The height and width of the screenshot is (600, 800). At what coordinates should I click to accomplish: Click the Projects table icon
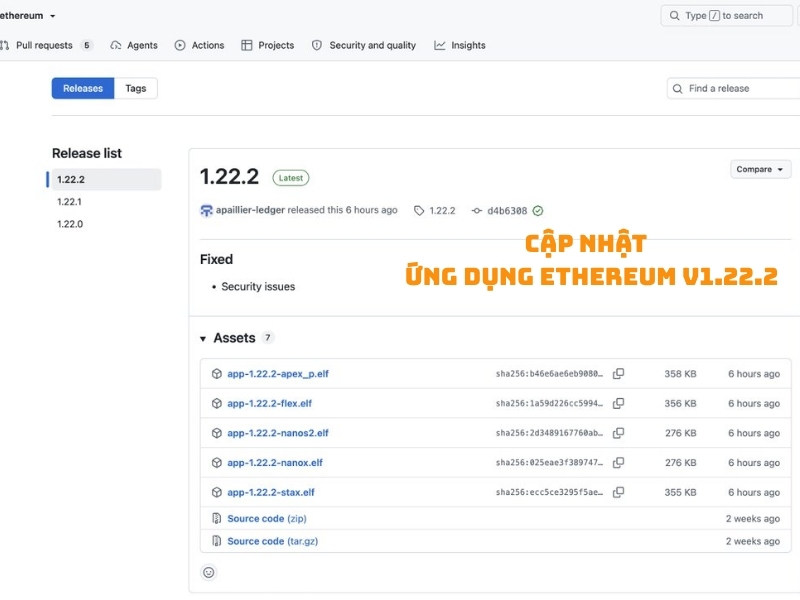click(246, 45)
